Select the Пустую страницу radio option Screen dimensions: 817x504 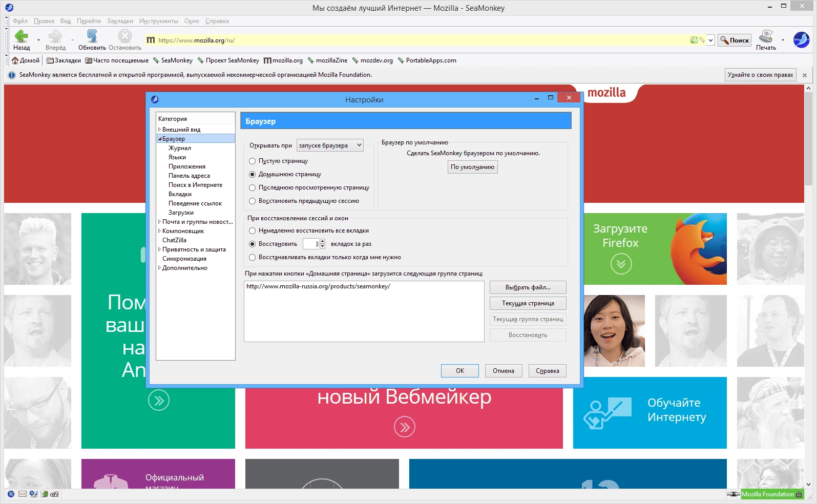point(252,161)
